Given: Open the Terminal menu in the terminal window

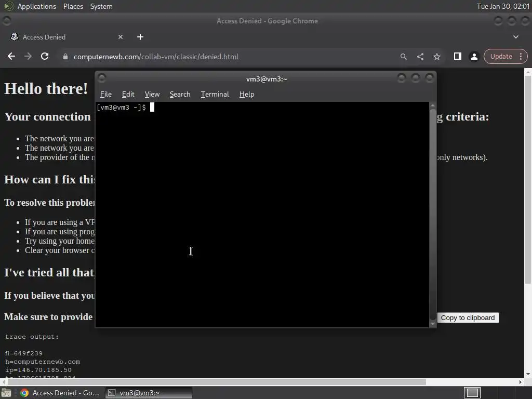Looking at the screenshot, I should pyautogui.click(x=215, y=95).
